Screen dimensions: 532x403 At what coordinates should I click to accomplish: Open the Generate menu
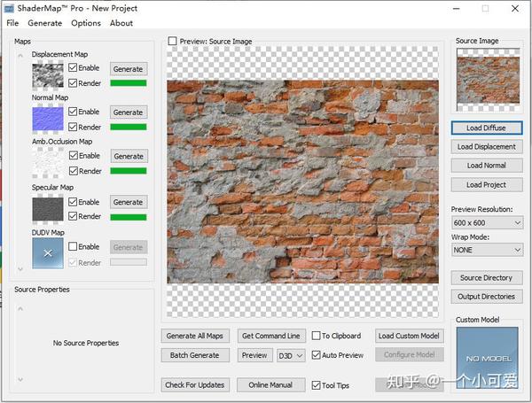[45, 23]
